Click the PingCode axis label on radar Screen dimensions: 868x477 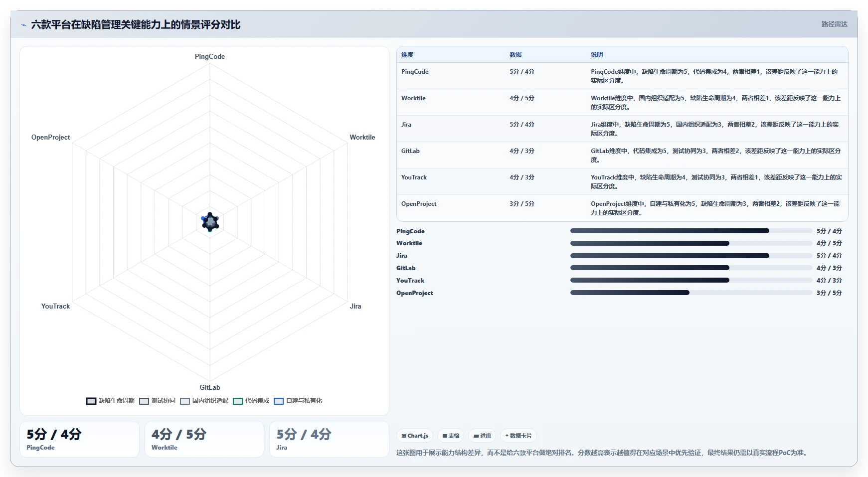210,56
